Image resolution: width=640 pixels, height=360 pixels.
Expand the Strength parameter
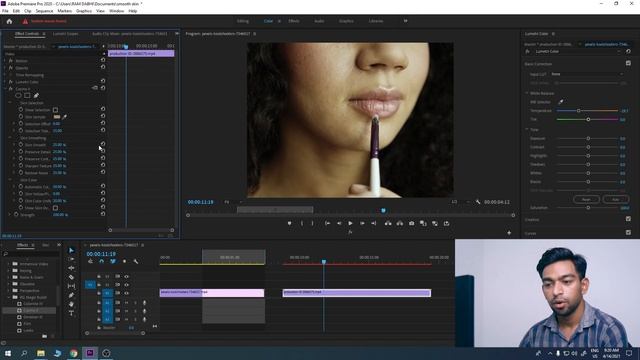click(x=10, y=215)
